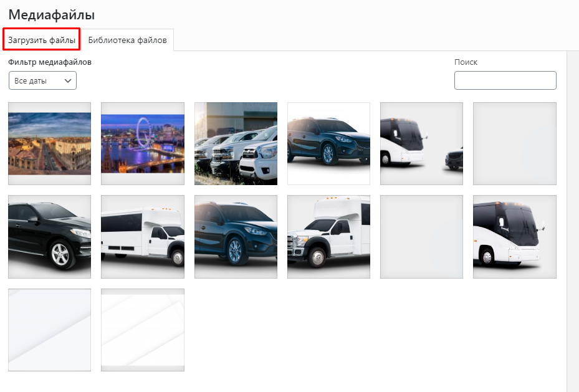Open the white abstract image with diagonal lines
Screen dimensions: 579x392
click(x=49, y=330)
